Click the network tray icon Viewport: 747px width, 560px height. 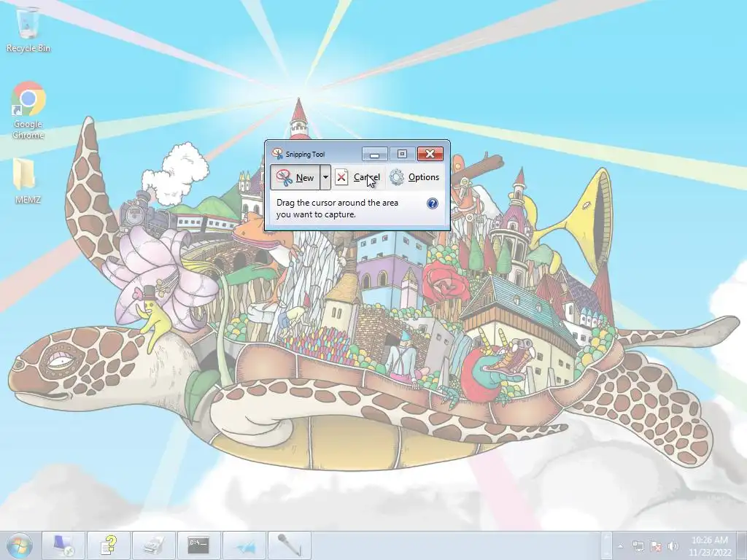coord(638,546)
